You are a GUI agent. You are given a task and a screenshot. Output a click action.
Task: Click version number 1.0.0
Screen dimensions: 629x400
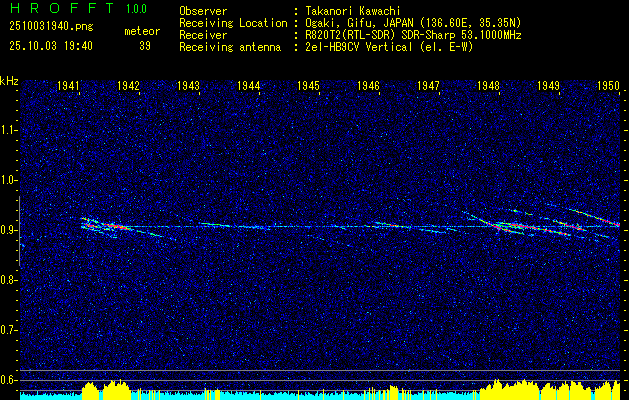point(136,9)
